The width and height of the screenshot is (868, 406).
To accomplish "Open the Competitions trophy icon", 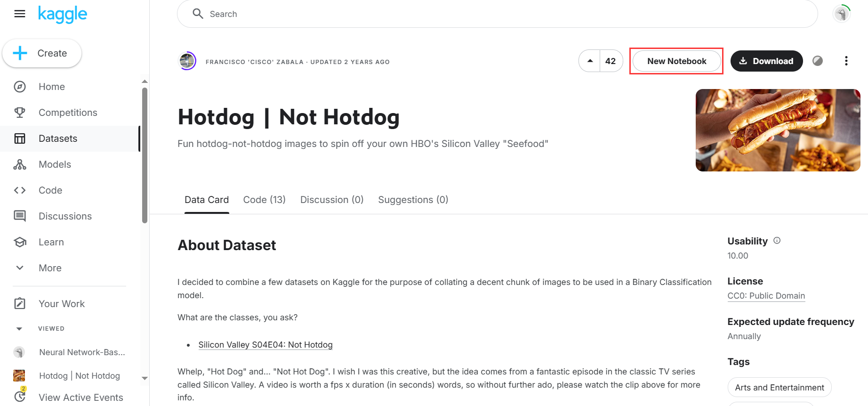I will click(20, 113).
